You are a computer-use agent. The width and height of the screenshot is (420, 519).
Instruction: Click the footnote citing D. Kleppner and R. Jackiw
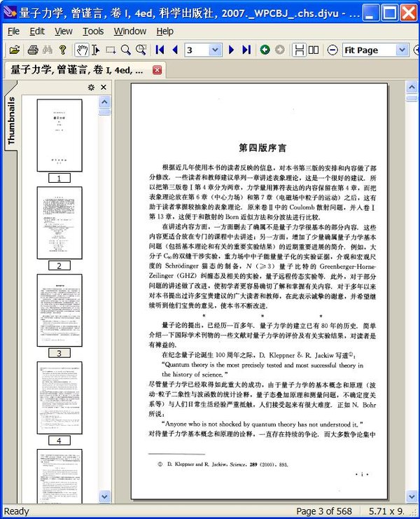(x=223, y=464)
